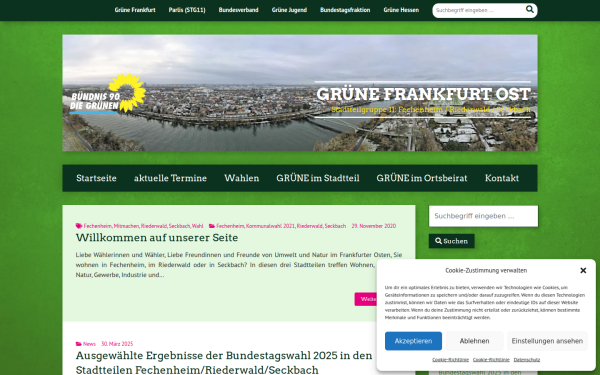
Task: Open the Datenschutz link
Action: (x=527, y=360)
